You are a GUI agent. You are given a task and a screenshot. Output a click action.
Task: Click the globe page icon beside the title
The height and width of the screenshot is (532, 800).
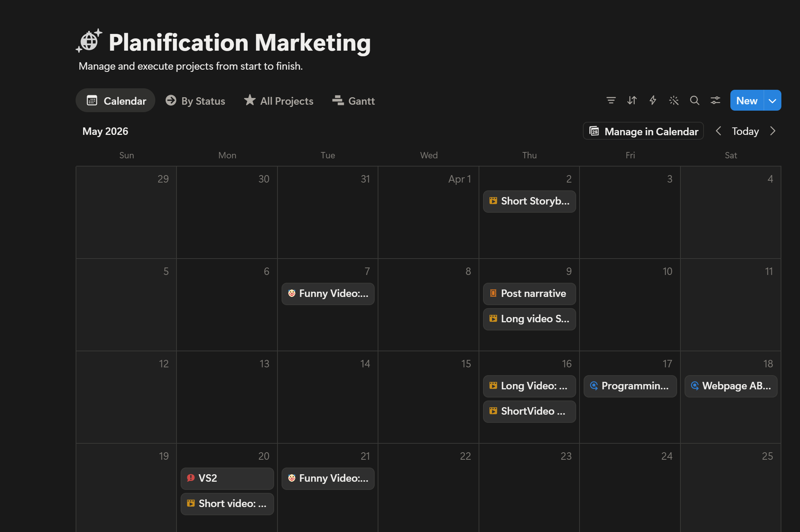pos(89,41)
